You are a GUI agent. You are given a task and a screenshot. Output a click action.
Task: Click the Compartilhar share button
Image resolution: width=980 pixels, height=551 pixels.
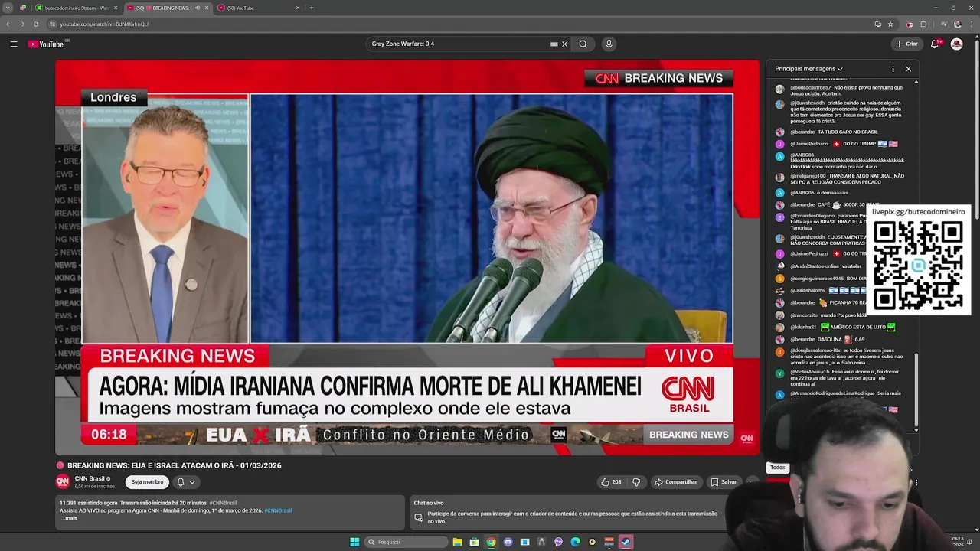(x=675, y=482)
